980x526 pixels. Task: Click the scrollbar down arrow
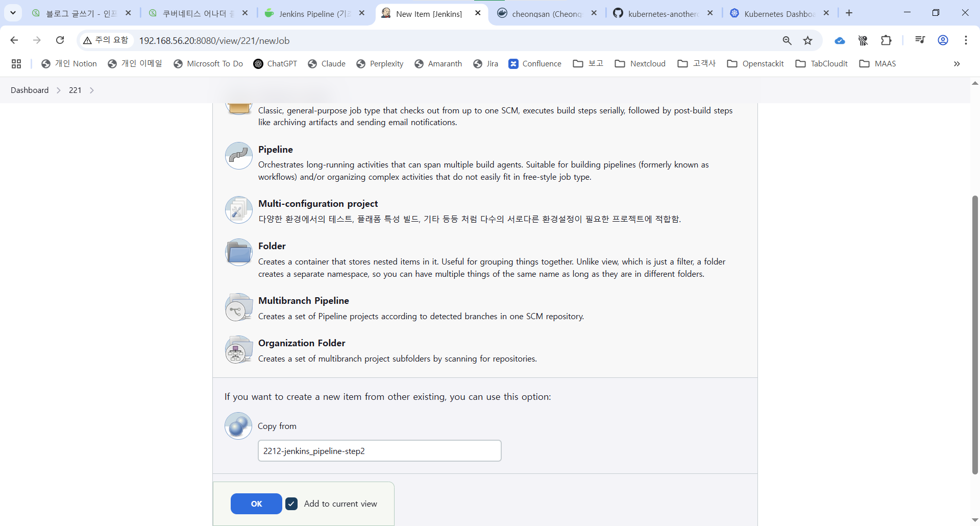(975, 520)
